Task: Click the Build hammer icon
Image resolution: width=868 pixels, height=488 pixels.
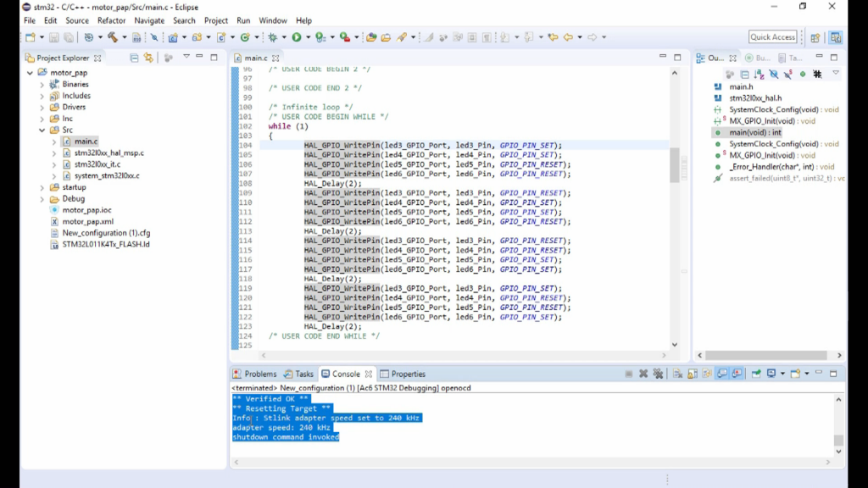Action: pos(112,37)
